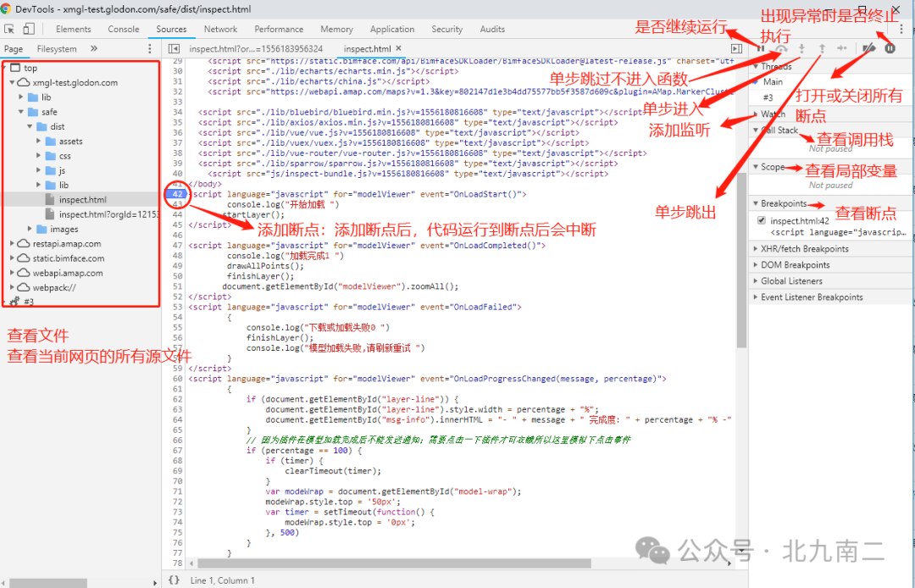The image size is (915, 588).
Task: Deactivate all breakpoints with the tag icon
Action: pos(869,49)
